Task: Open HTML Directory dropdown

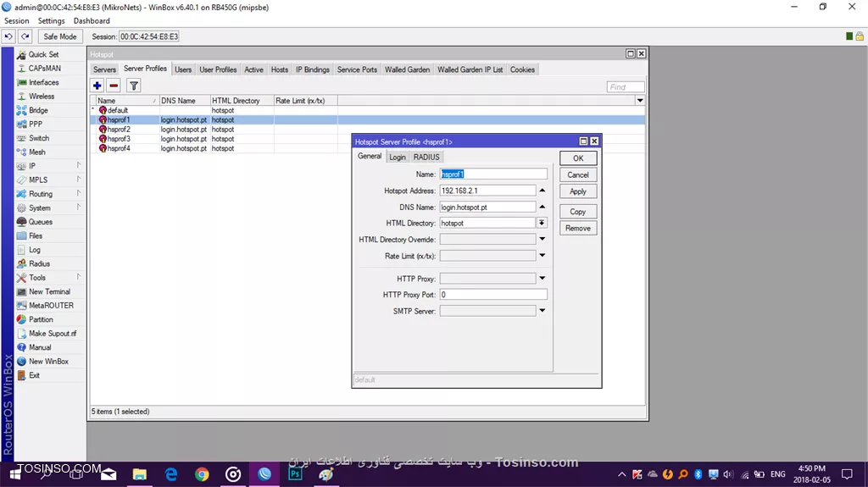Action: (542, 223)
